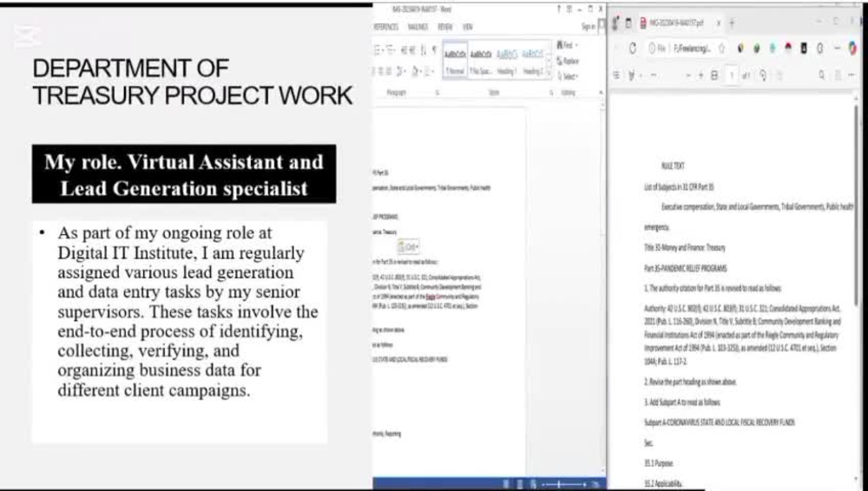
Task: Click the PDF page number field
Action: pos(731,75)
